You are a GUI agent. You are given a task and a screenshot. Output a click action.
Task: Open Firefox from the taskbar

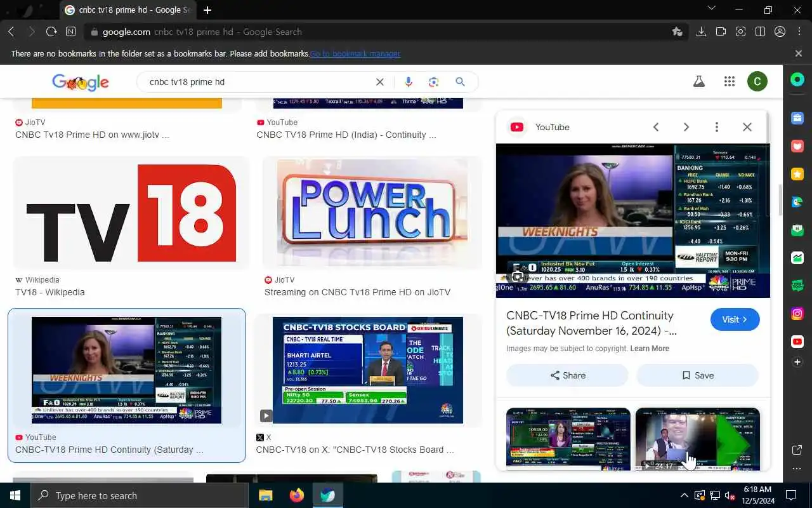[x=296, y=495]
